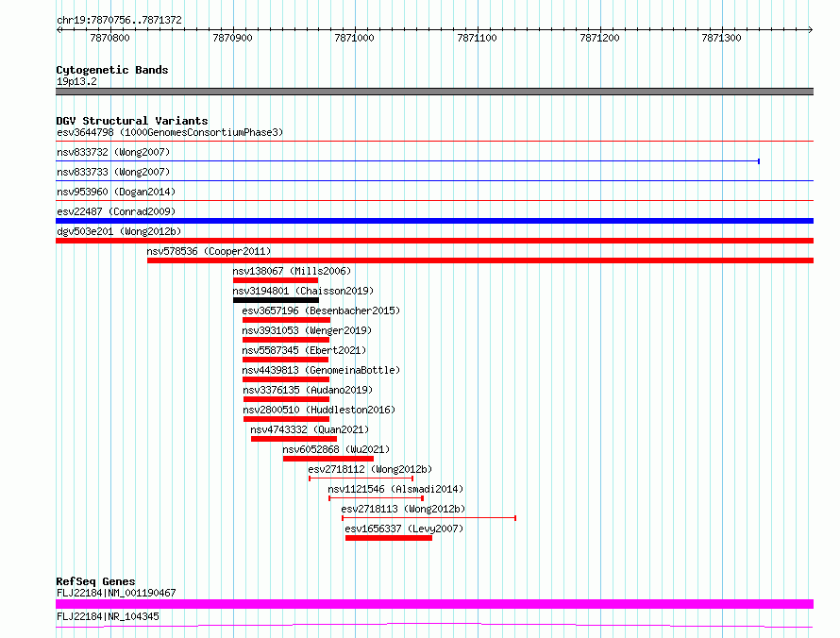This screenshot has width=840, height=638.
Task: Select the nsv6052868 (Wu2021) label
Action: click(x=336, y=449)
